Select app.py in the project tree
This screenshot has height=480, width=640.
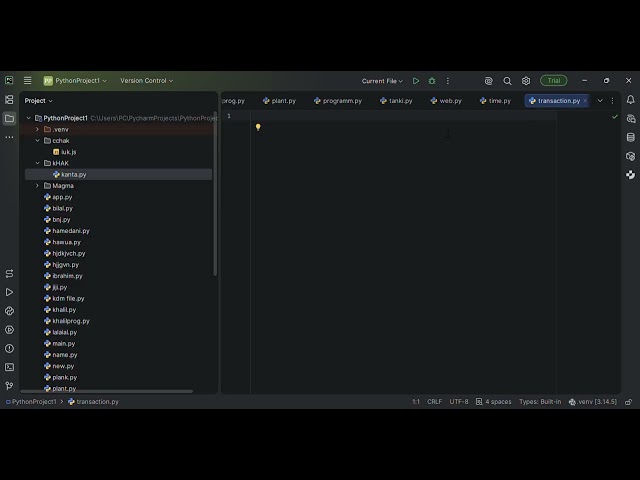[58, 197]
